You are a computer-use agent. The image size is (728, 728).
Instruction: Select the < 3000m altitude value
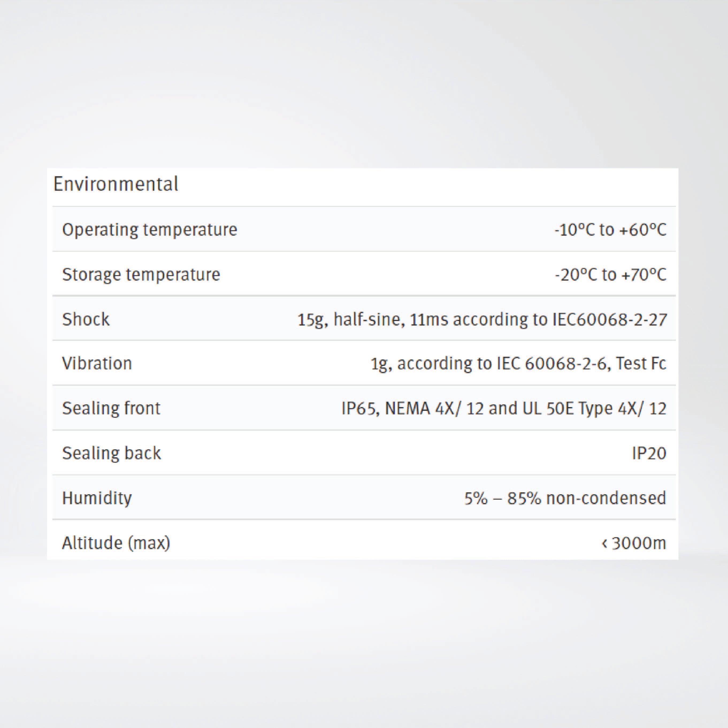point(634,543)
